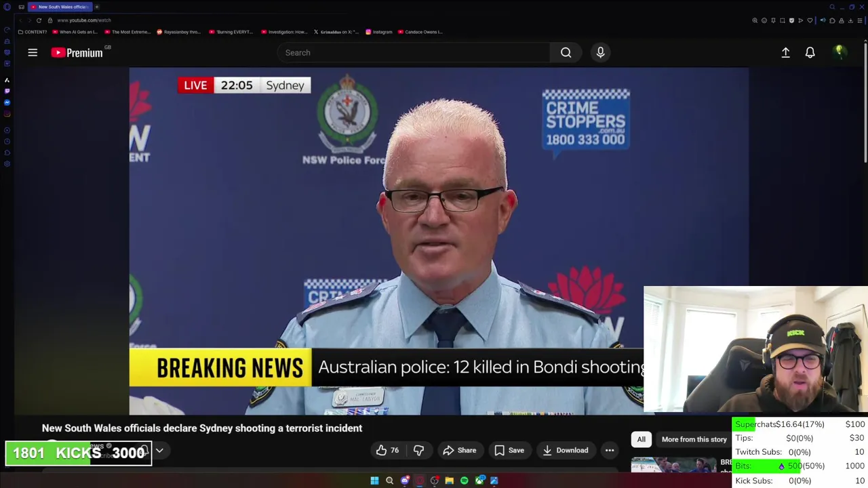Open the Easy Setup sliders icon
868x488 pixels.
click(860, 20)
